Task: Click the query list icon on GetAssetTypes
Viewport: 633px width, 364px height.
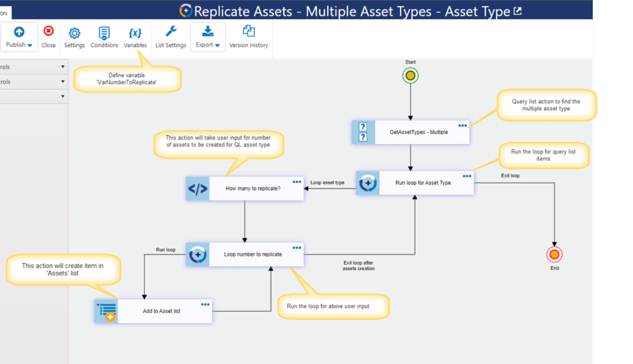Action: pyautogui.click(x=363, y=132)
